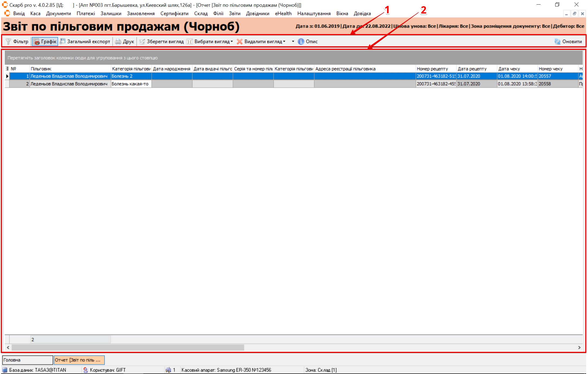Click Зберегти вигляд icon
Screen dimensions: 588x374
coord(142,41)
